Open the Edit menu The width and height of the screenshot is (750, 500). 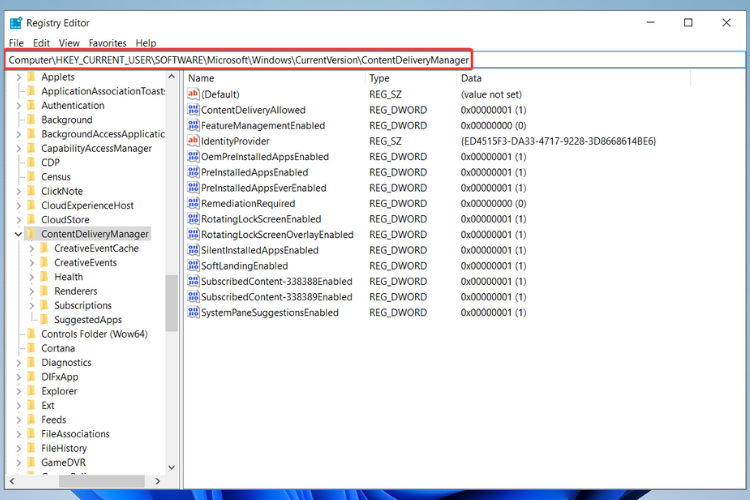[x=41, y=43]
